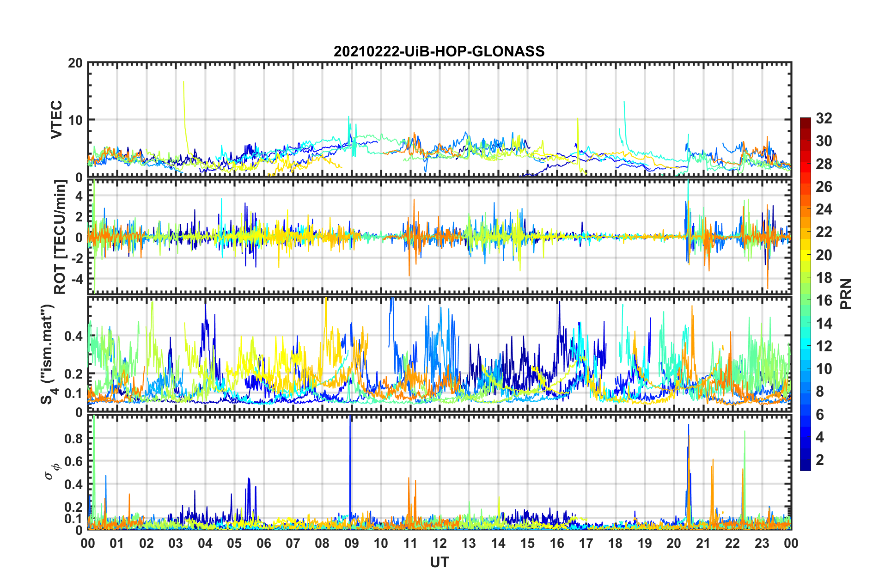Select colorbar tick label 24

coord(824,209)
